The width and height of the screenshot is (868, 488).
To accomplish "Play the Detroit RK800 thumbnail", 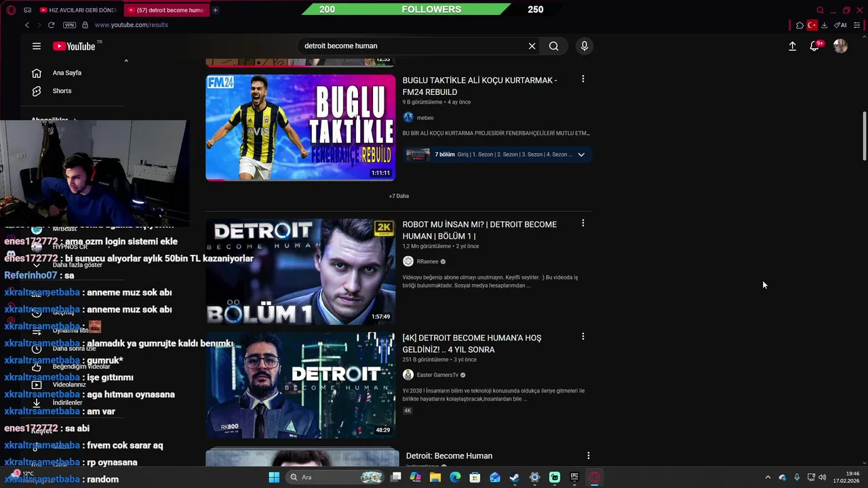I will coord(300,385).
